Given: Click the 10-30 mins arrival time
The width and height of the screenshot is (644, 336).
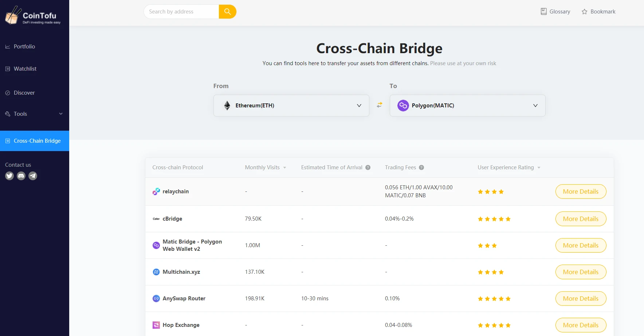Looking at the screenshot, I should pos(315,299).
